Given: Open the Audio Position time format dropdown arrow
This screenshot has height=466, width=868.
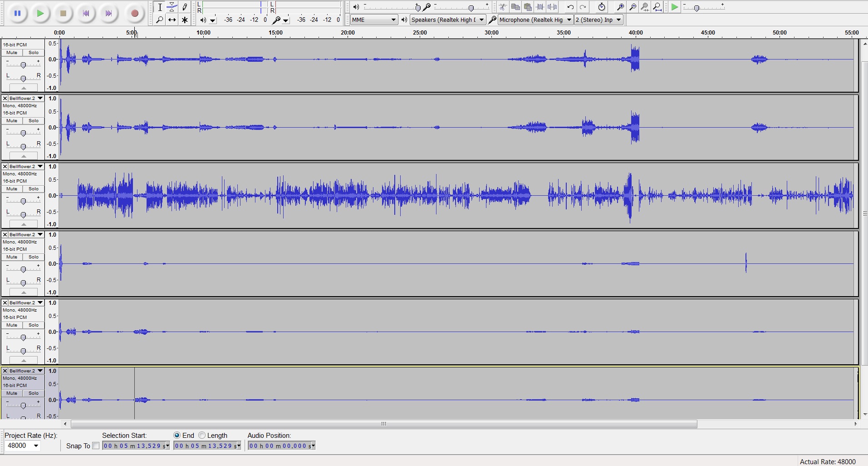Looking at the screenshot, I should (x=313, y=446).
